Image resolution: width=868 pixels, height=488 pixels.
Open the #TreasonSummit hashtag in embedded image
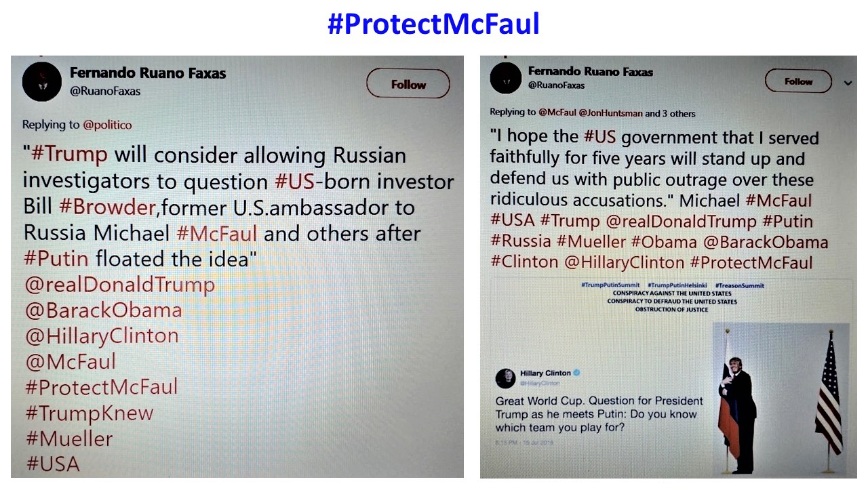tap(739, 285)
